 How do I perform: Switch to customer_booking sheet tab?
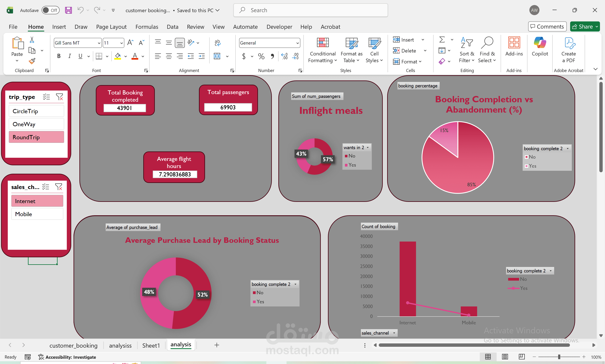click(x=73, y=345)
